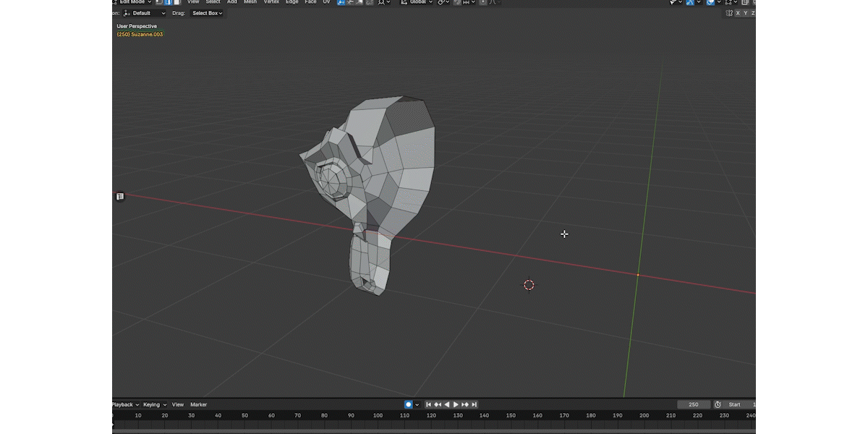Toggle X axis mirror

tap(738, 13)
